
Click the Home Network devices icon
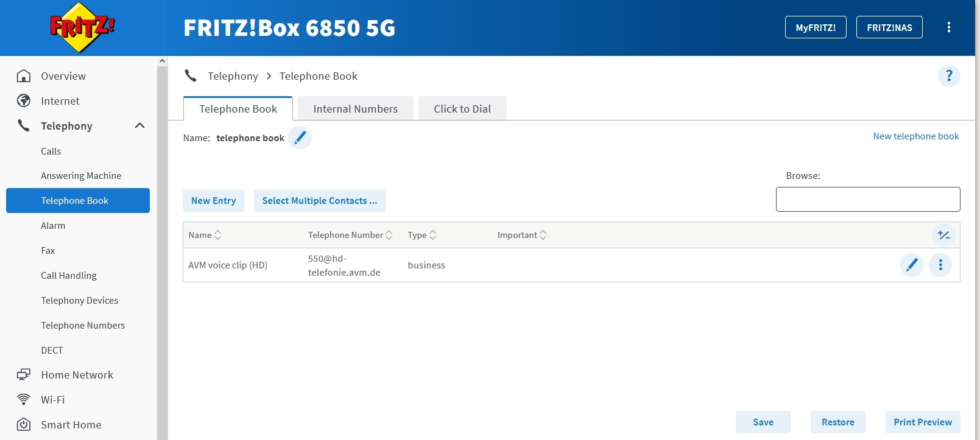[24, 375]
